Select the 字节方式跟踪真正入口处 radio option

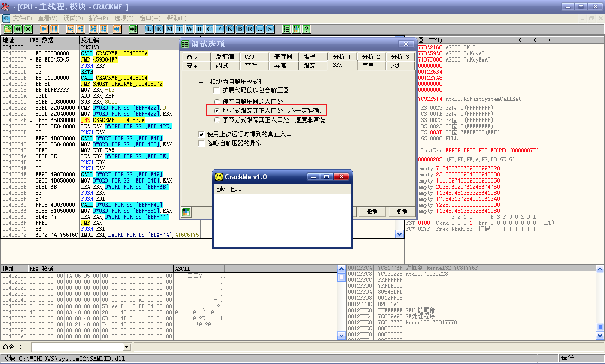216,120
